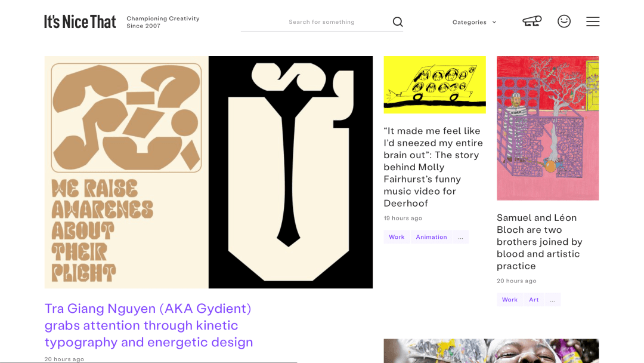Open the megaphone announcements icon
The height and width of the screenshot is (363, 644).
point(532,21)
